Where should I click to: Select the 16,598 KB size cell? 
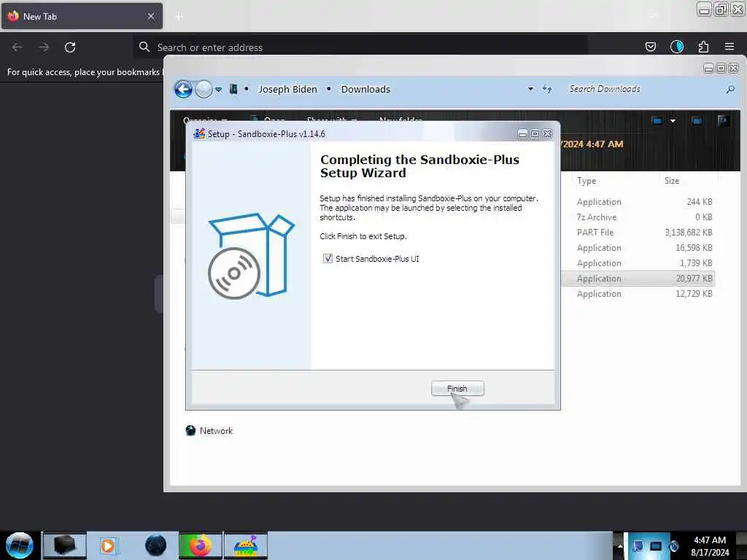click(694, 248)
